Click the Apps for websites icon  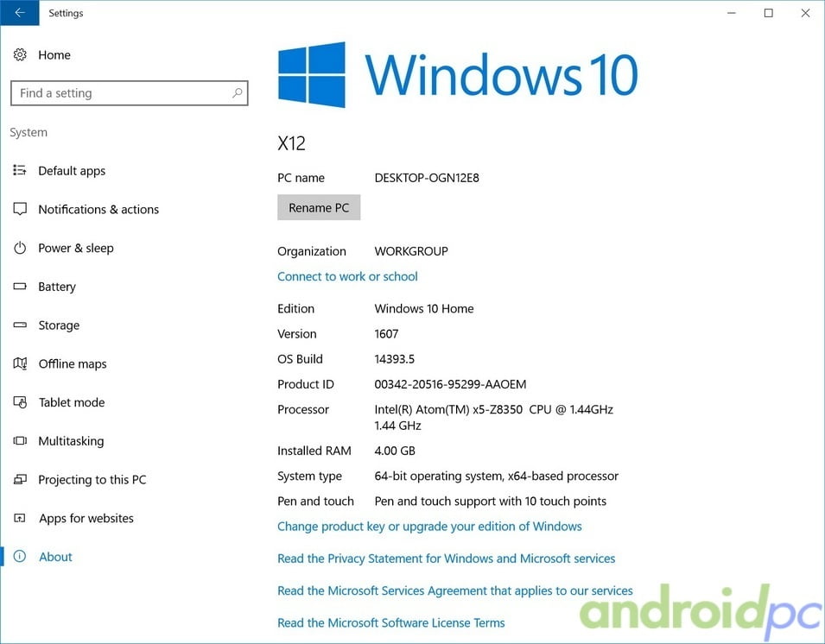pos(20,518)
